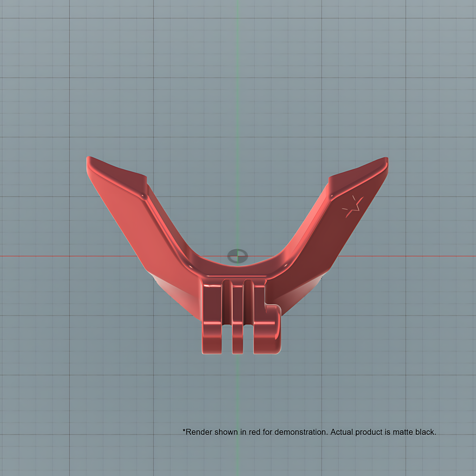The image size is (476, 476).
Task: Click the engraved star logo on right wing
Action: pyautogui.click(x=353, y=207)
